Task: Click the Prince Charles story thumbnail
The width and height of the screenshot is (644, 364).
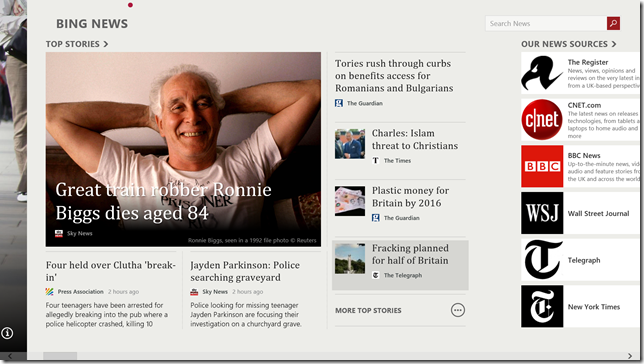Action: [350, 144]
